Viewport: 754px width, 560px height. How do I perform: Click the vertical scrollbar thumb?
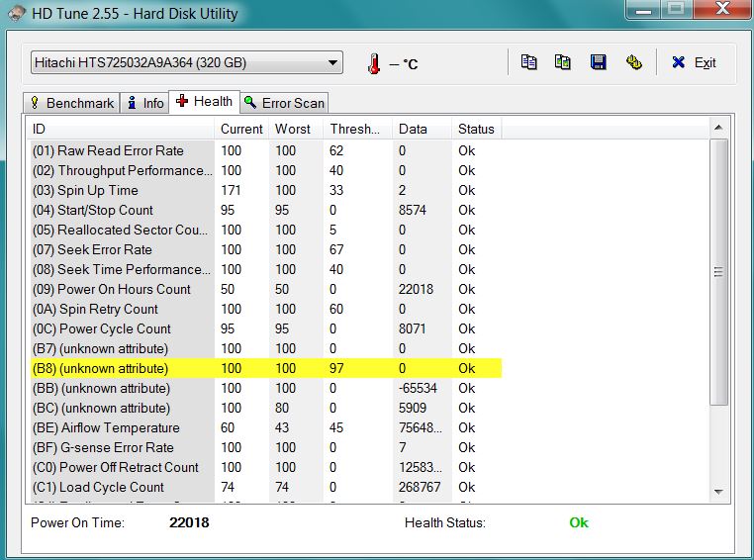tap(718, 272)
